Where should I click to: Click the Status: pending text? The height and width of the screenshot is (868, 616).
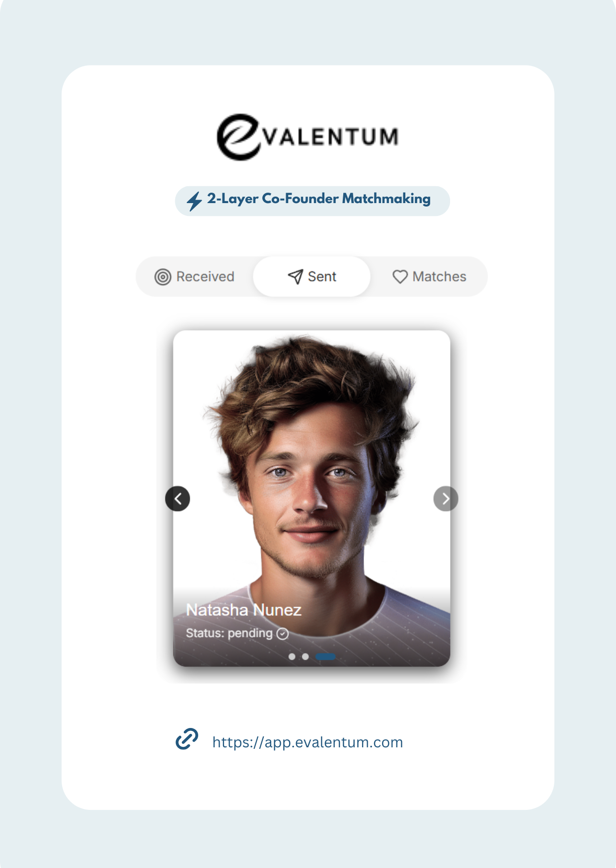(229, 633)
